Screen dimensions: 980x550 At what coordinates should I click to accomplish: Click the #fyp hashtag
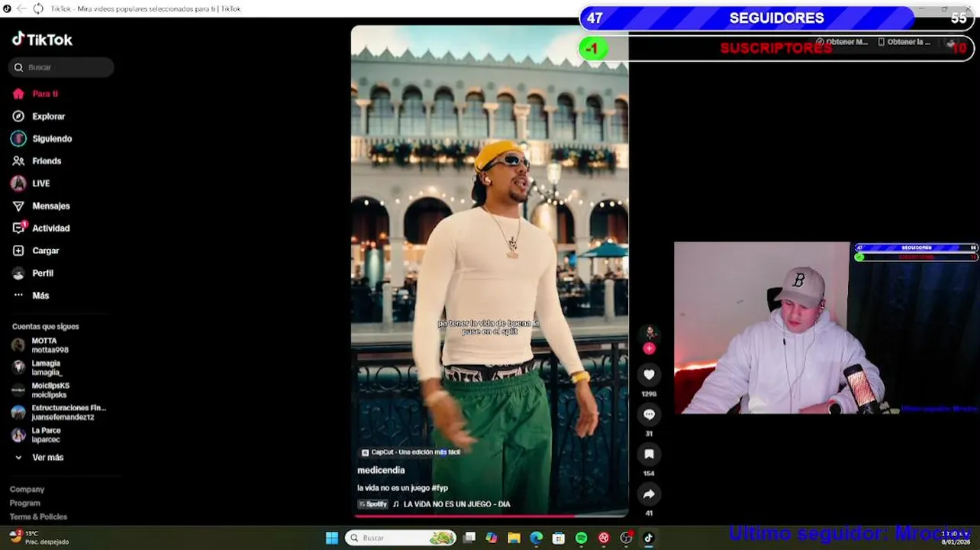point(440,488)
